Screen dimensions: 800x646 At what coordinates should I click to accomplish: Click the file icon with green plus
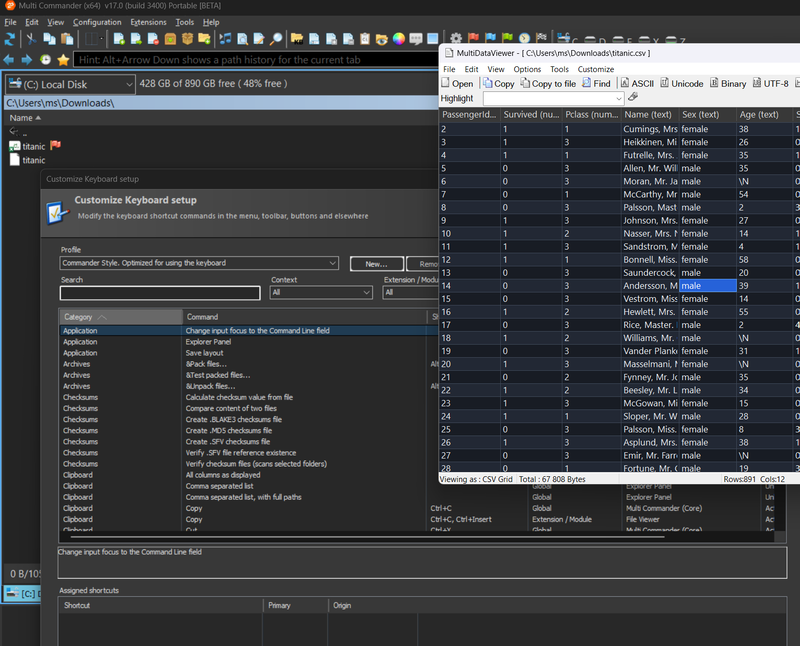[119, 39]
